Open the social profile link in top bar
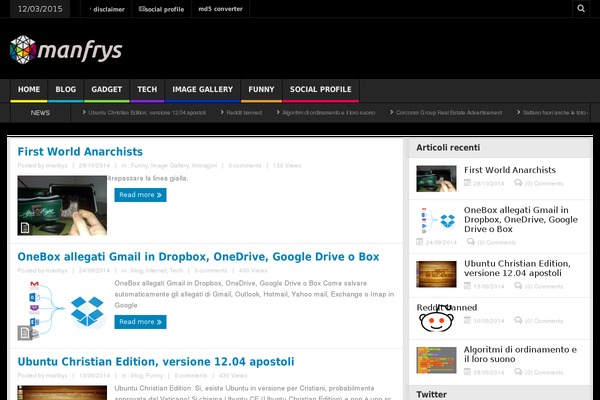 pos(161,9)
